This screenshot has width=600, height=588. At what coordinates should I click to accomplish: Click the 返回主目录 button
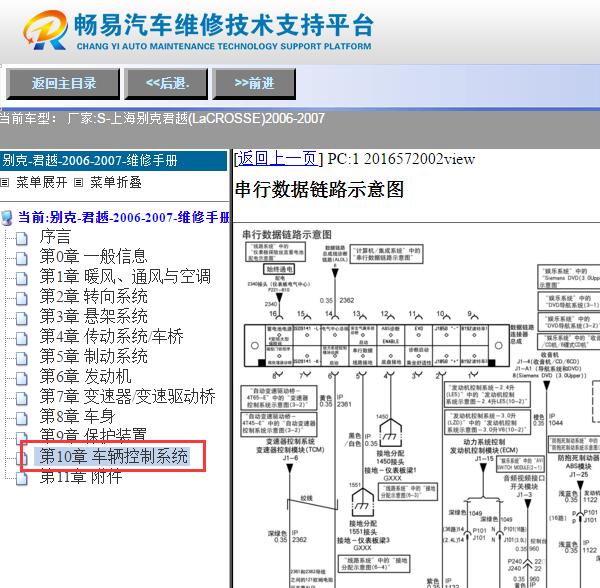pyautogui.click(x=63, y=84)
